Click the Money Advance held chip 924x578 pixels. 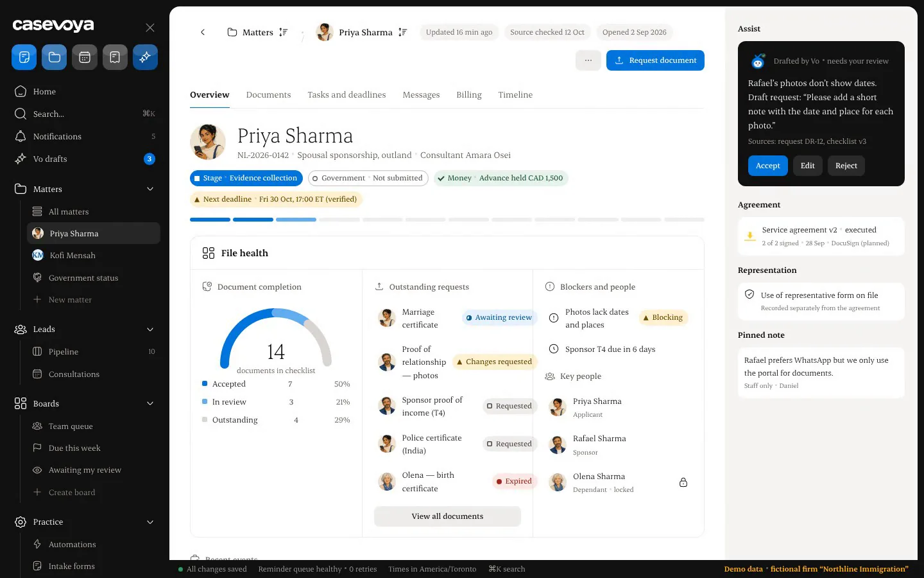coord(501,179)
